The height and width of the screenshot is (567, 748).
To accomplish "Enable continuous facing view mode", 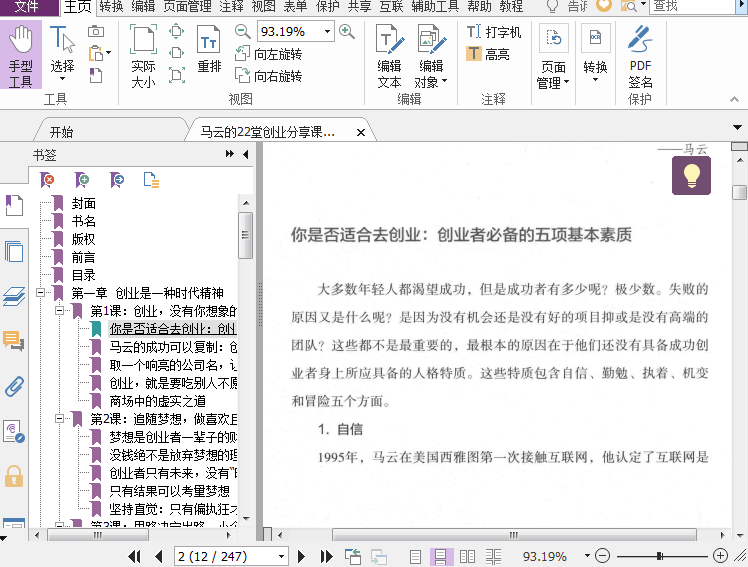I will click(494, 557).
